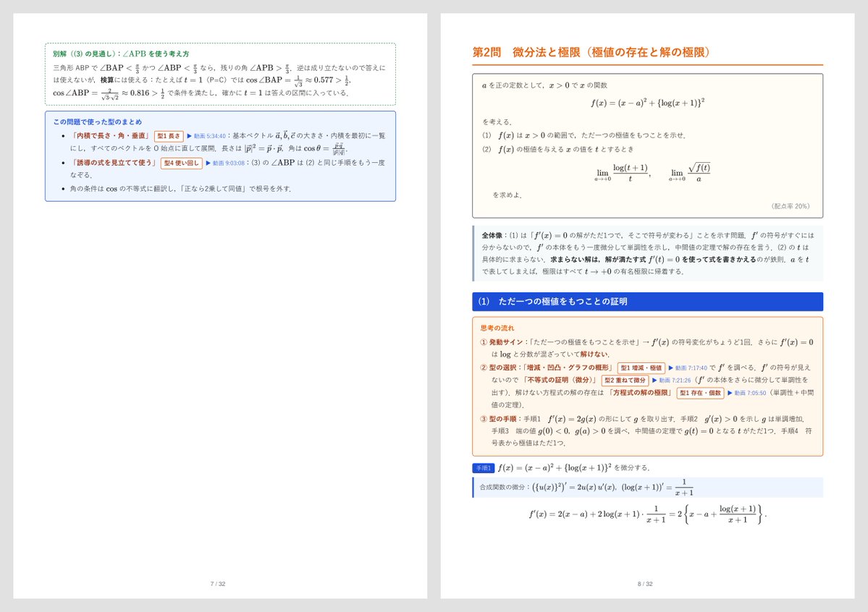Viewport: 868px width, 612px height.
Task: Click the text を求めよ. in the problem box
Action: click(507, 195)
